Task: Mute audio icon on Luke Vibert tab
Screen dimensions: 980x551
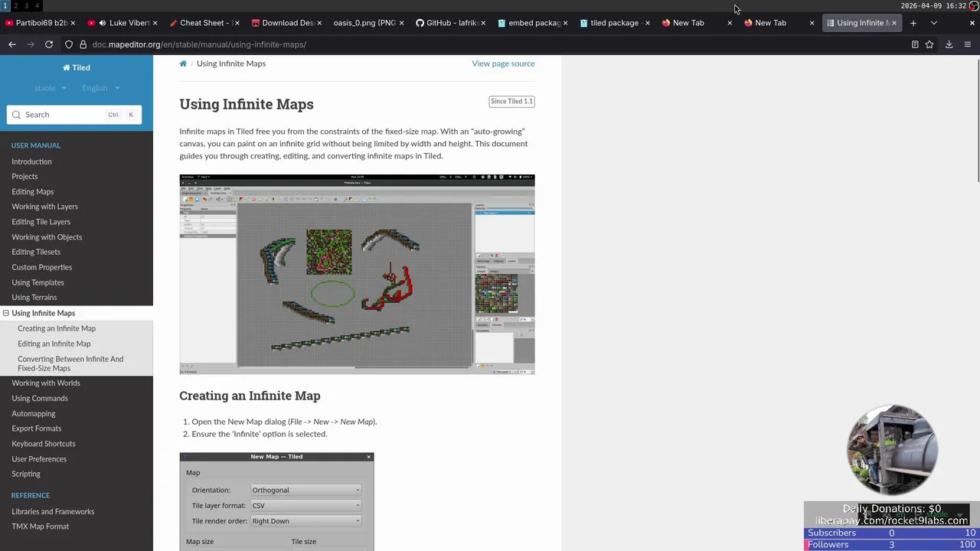Action: (x=102, y=23)
